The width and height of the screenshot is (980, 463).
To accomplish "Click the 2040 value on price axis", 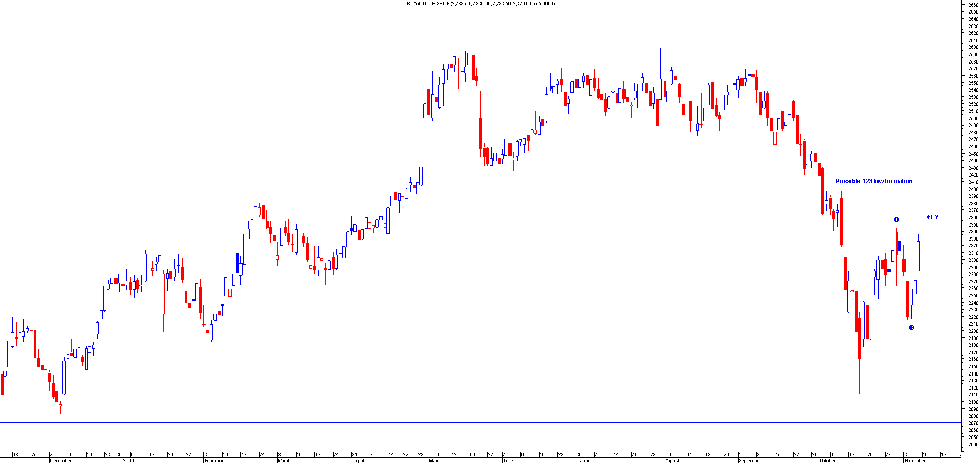I will point(973,444).
